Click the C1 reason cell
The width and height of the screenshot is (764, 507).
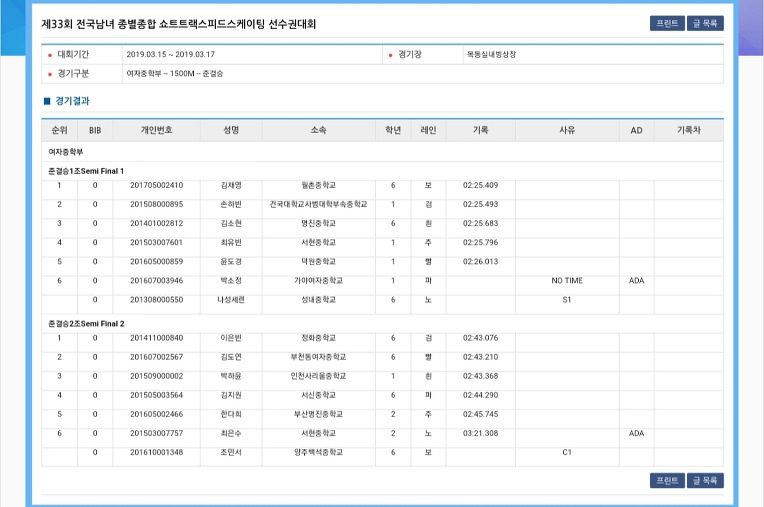[x=567, y=452]
